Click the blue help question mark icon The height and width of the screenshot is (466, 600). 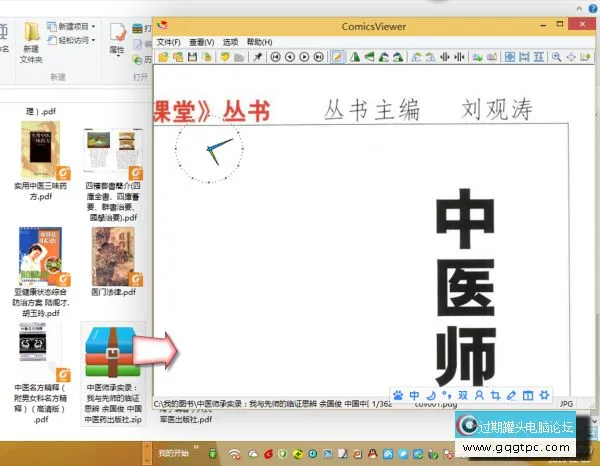tap(593, 8)
